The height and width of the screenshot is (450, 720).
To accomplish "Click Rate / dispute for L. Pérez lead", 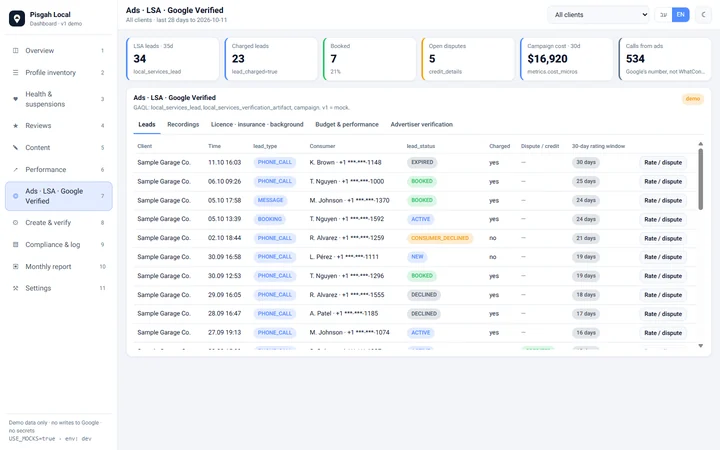I will 663,257.
